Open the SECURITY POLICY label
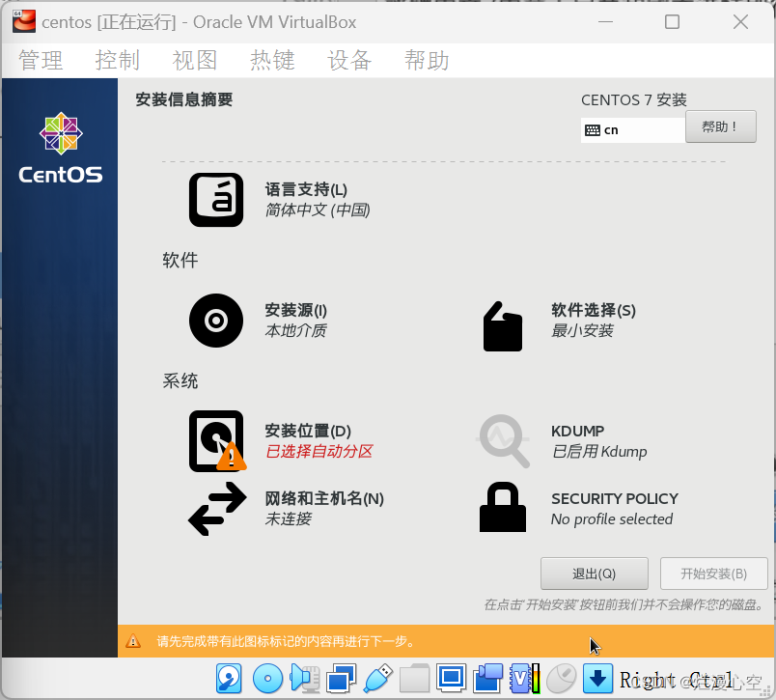The image size is (776, 700). (x=615, y=498)
